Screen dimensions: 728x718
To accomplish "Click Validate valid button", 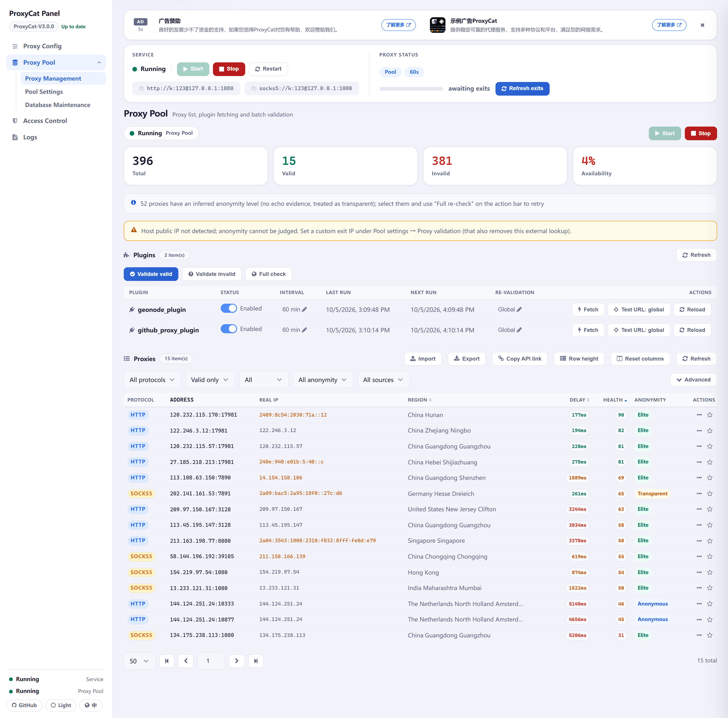I will (151, 274).
